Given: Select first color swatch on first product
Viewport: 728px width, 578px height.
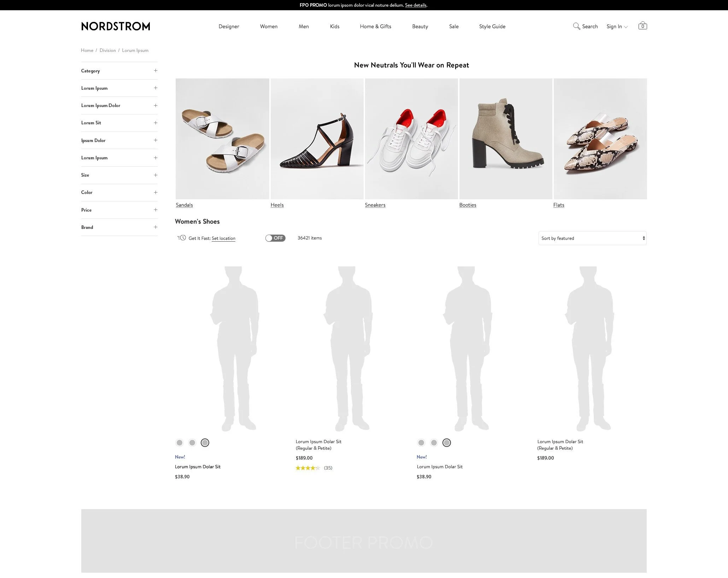Looking at the screenshot, I should click(x=180, y=443).
